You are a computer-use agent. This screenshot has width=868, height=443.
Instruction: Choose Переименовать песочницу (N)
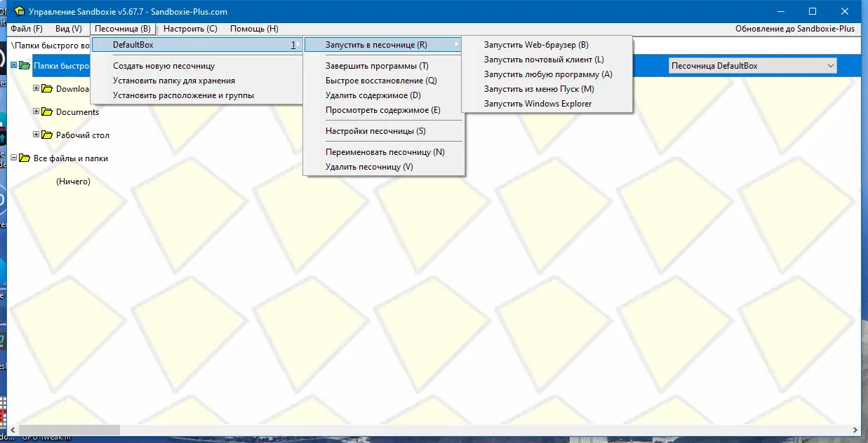coord(384,152)
